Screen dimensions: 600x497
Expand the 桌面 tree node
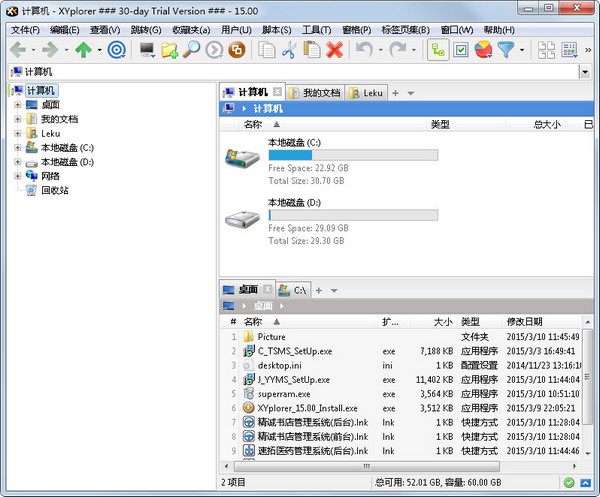18,105
